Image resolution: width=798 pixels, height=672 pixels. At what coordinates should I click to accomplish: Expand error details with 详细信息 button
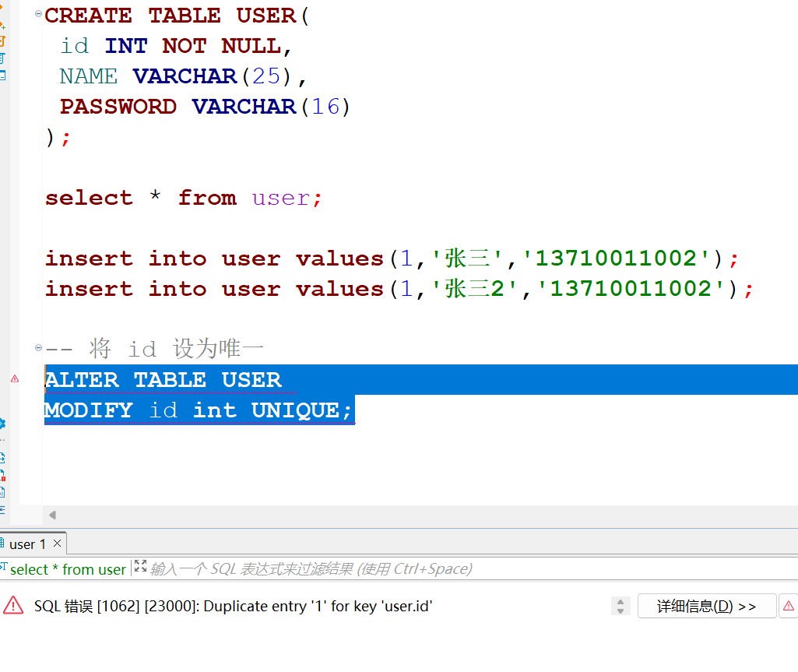[706, 606]
